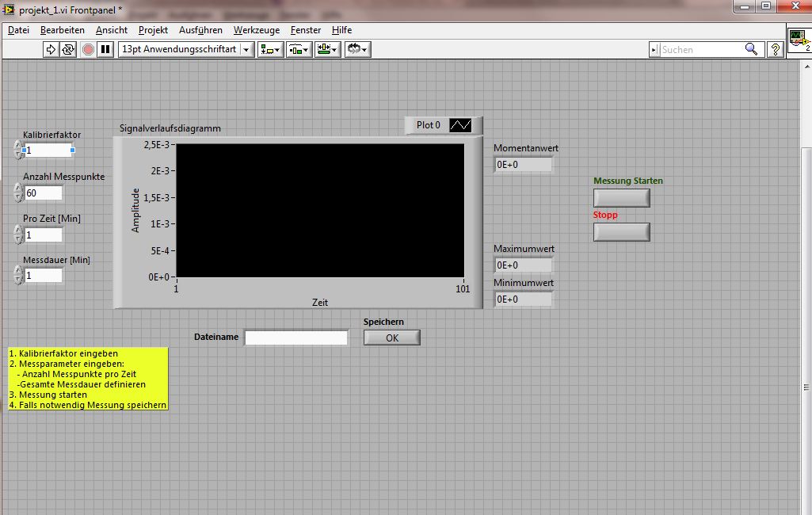Click the Plot 0 legend line icon

pos(460,125)
